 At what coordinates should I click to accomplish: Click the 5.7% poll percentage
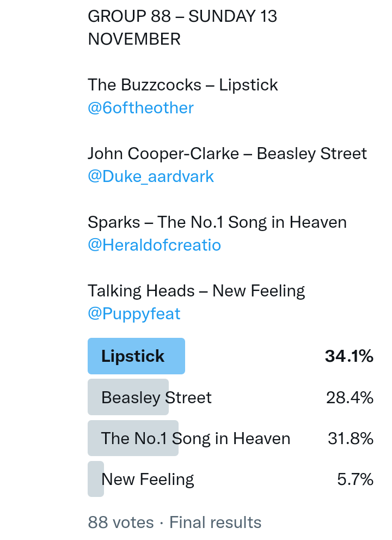tap(355, 480)
